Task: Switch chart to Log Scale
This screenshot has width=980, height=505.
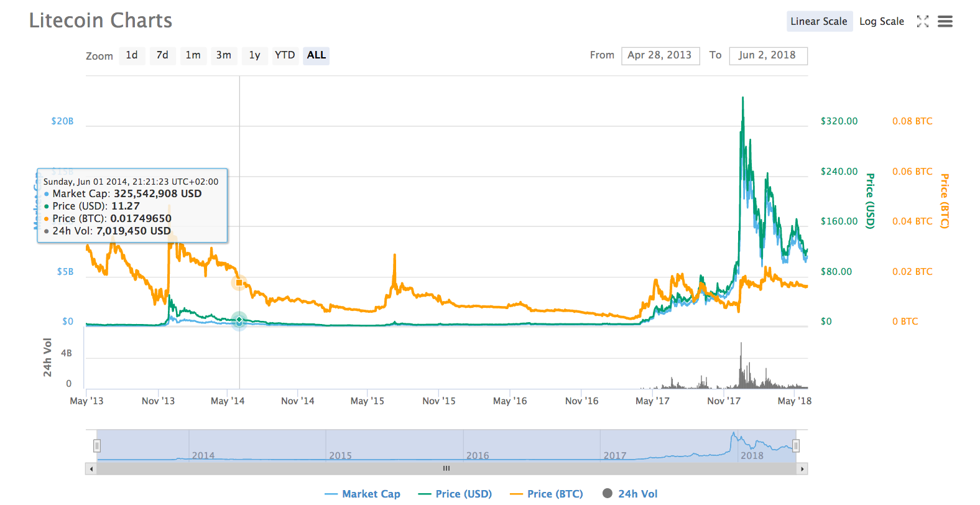Action: [881, 21]
